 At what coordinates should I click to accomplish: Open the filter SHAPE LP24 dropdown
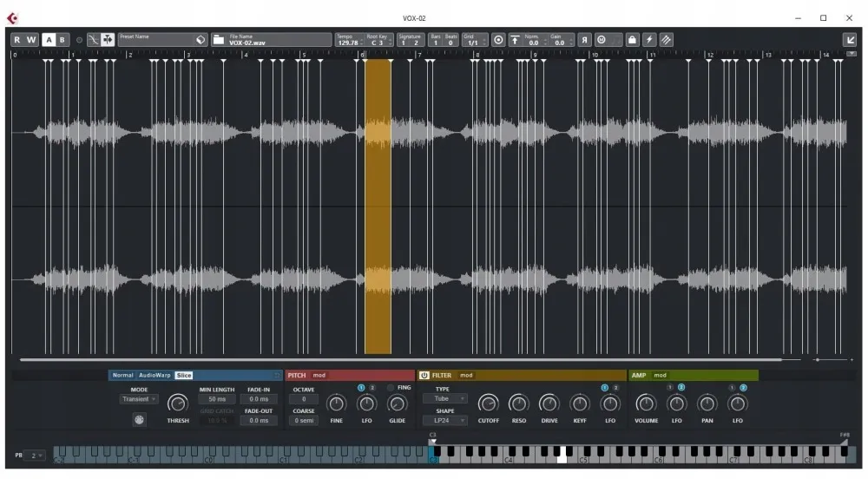click(445, 420)
